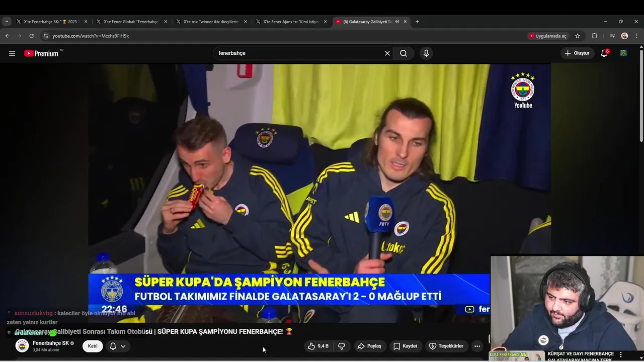This screenshot has width=644, height=362.
Task: Close the X'te Fener Ajans tab
Action: pos(326,22)
